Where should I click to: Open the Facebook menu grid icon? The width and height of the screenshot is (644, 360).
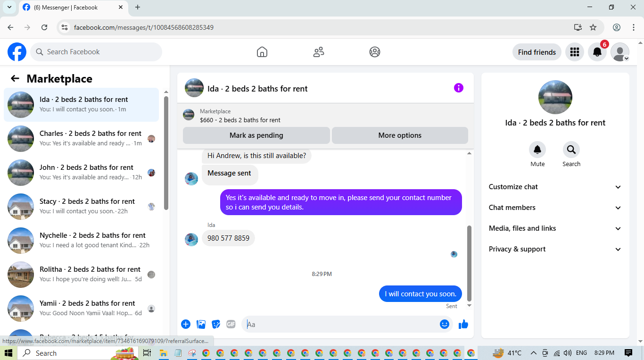coord(574,52)
